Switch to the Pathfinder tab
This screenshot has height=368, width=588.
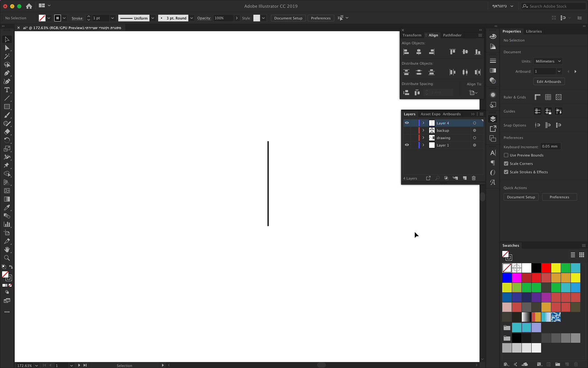click(452, 35)
